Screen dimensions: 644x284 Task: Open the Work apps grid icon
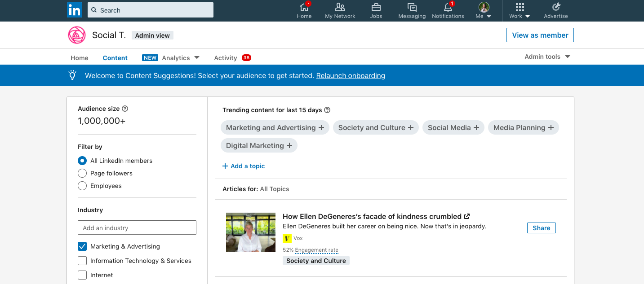[520, 7]
